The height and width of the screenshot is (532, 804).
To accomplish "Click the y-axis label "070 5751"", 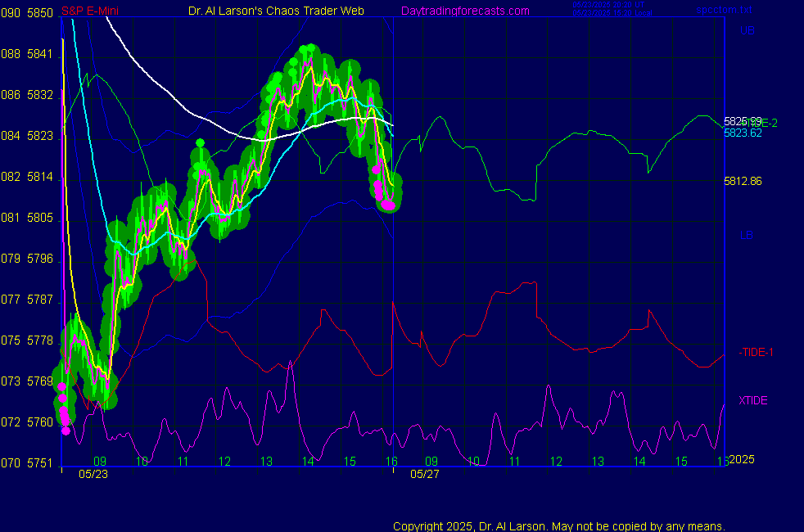I will click(x=27, y=462).
